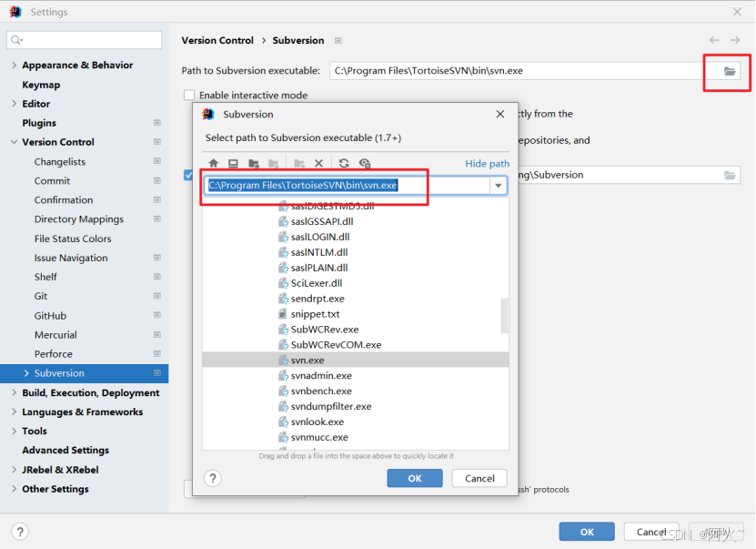The image size is (756, 549).
Task: Go to home directory in file chooser
Action: 214,163
